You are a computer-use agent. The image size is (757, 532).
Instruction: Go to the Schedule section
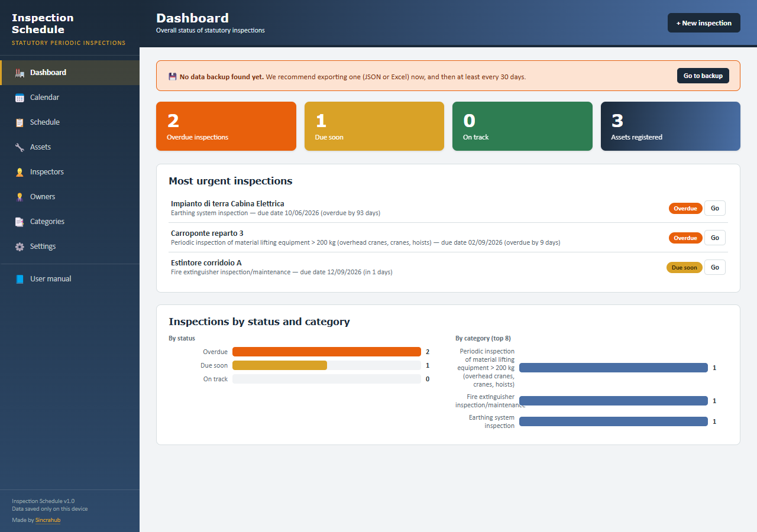[x=70, y=122]
